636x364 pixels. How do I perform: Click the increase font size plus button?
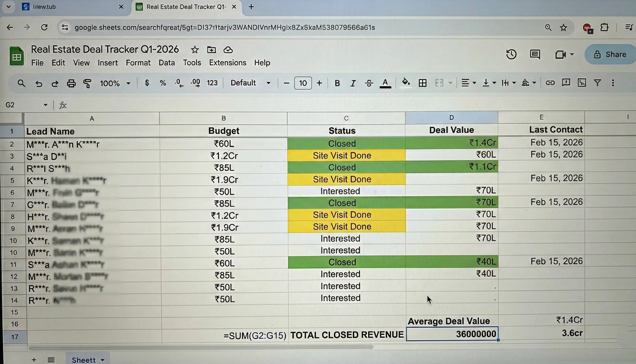click(x=319, y=83)
